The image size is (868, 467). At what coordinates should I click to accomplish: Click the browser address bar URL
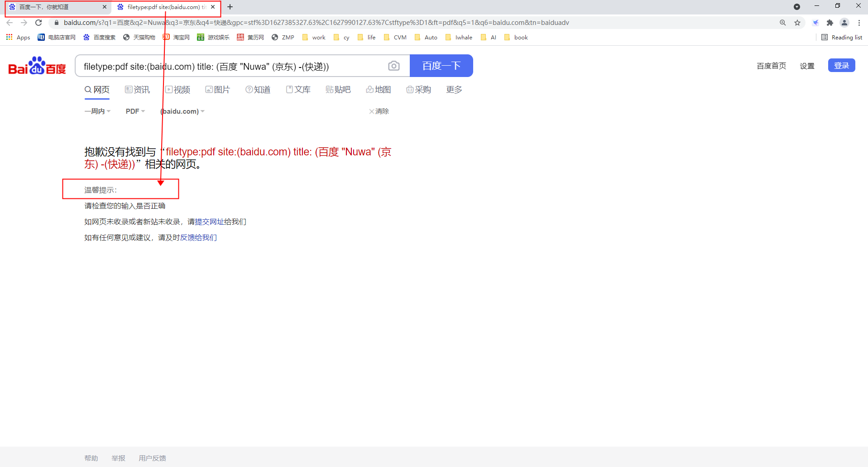point(316,23)
